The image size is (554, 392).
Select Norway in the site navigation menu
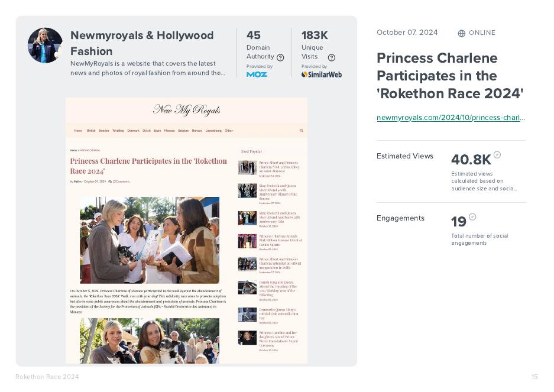tap(197, 131)
